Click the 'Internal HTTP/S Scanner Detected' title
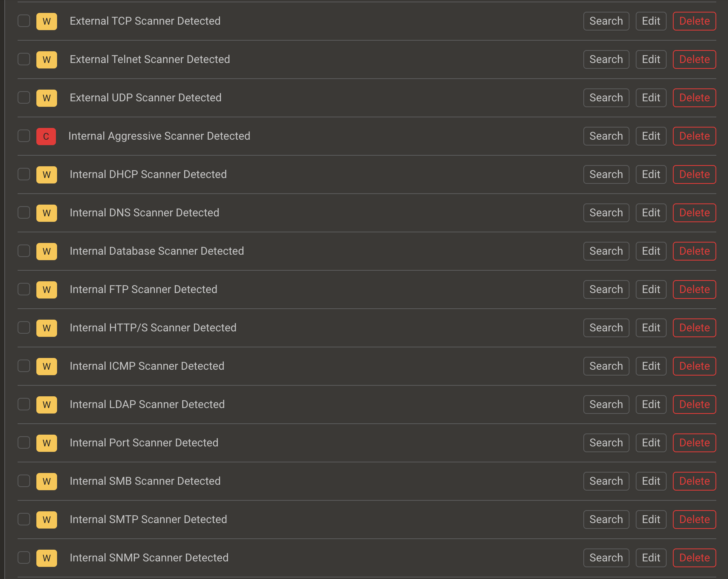 (x=153, y=328)
